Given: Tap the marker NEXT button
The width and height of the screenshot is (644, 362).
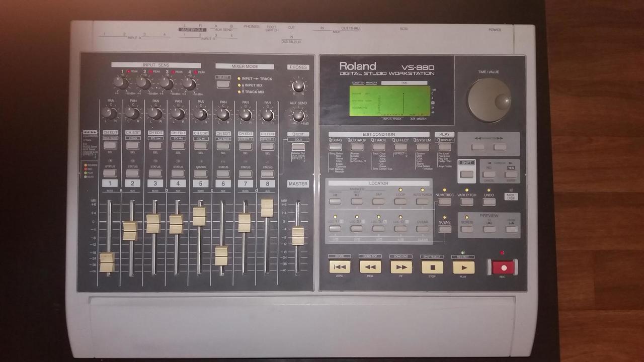Looking at the screenshot, I should [x=357, y=201].
